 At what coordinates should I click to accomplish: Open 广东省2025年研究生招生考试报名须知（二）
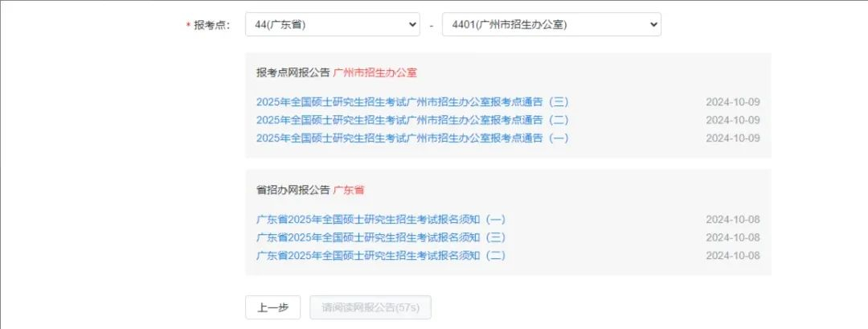point(381,255)
